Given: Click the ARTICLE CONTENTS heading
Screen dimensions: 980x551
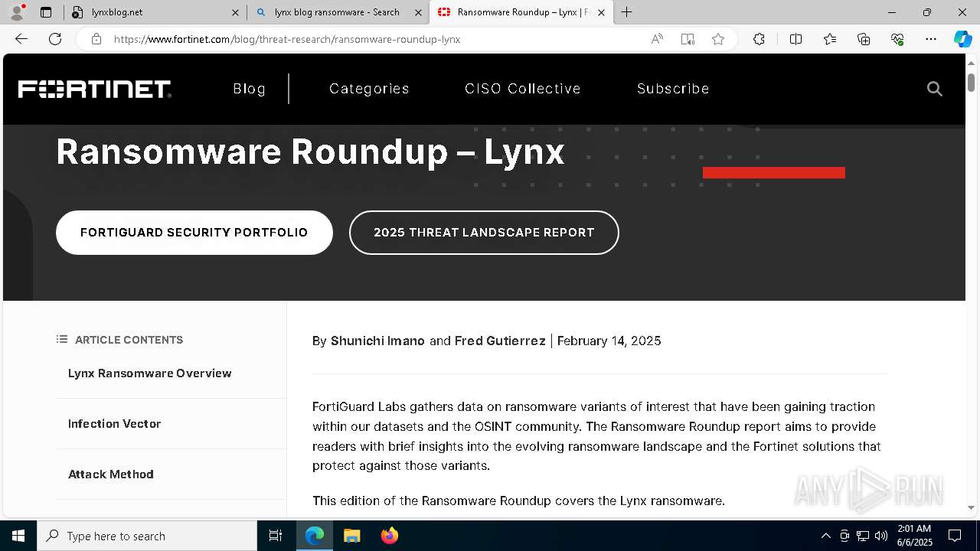Looking at the screenshot, I should 129,340.
